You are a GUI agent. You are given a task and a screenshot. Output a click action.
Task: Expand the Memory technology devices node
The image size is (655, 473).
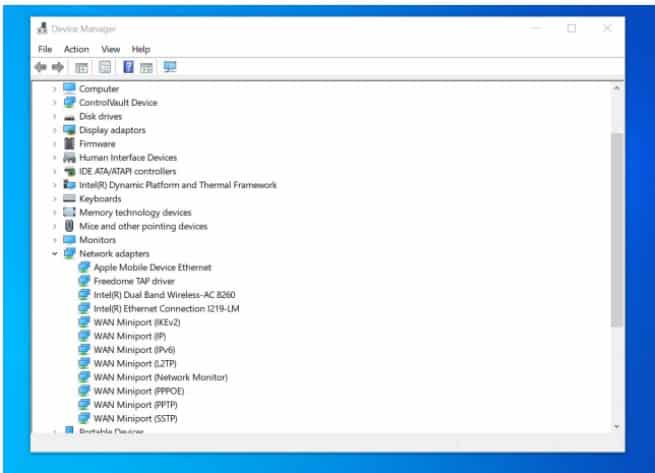[x=54, y=213]
